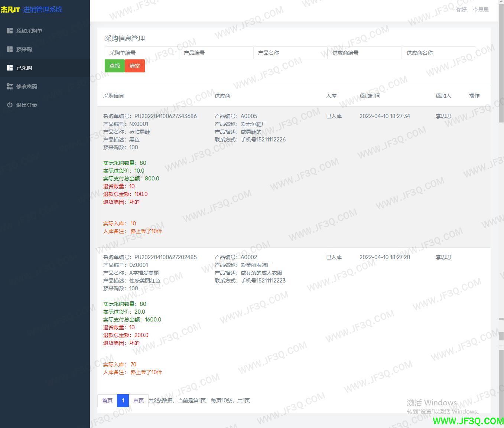The height and width of the screenshot is (428, 504).
Task: Choose 退出登录 to log out
Action: (27, 105)
